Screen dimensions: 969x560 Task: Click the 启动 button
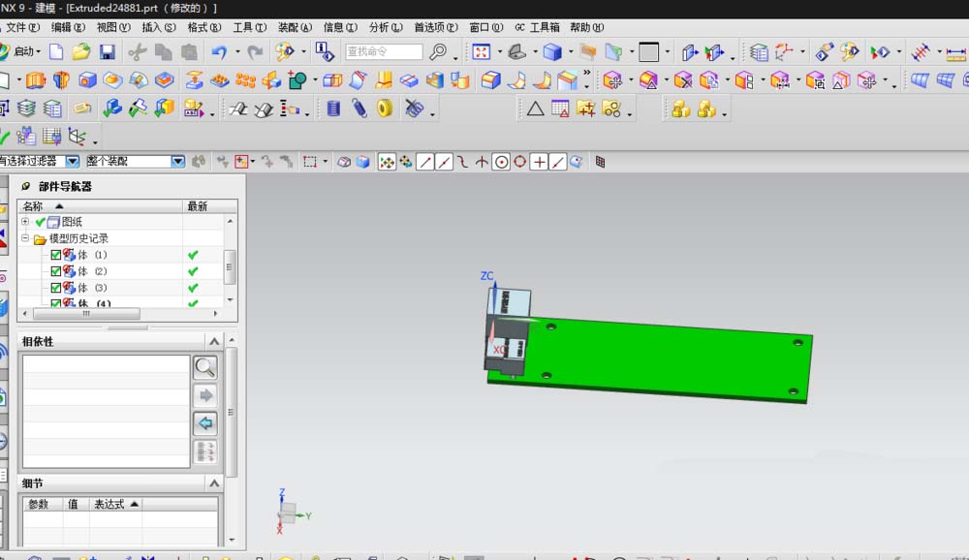(21, 52)
